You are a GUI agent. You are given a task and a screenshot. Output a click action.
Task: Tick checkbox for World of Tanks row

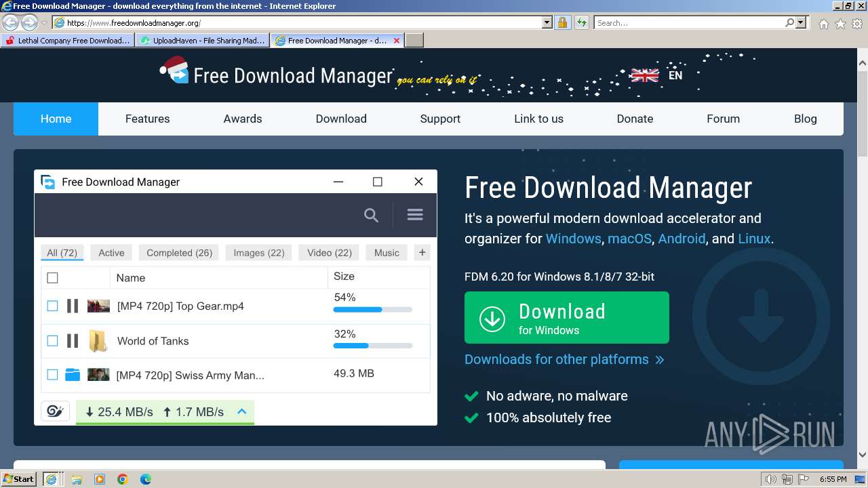(52, 341)
